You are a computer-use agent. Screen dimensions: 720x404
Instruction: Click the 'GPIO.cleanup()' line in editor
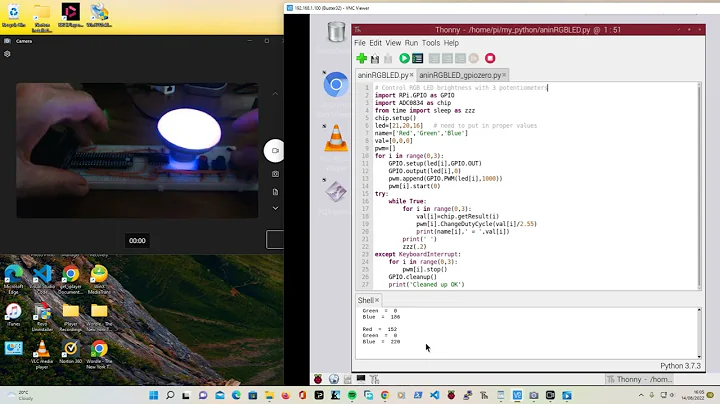[412, 277]
